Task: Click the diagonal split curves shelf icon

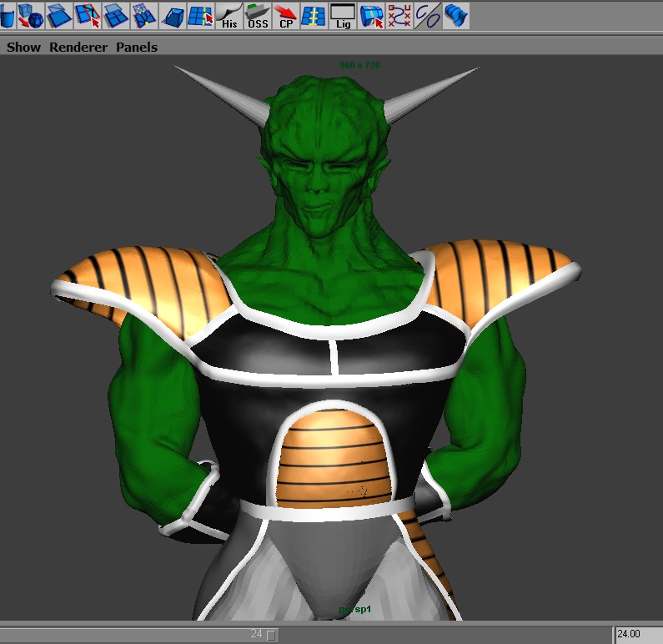Action: (428, 16)
